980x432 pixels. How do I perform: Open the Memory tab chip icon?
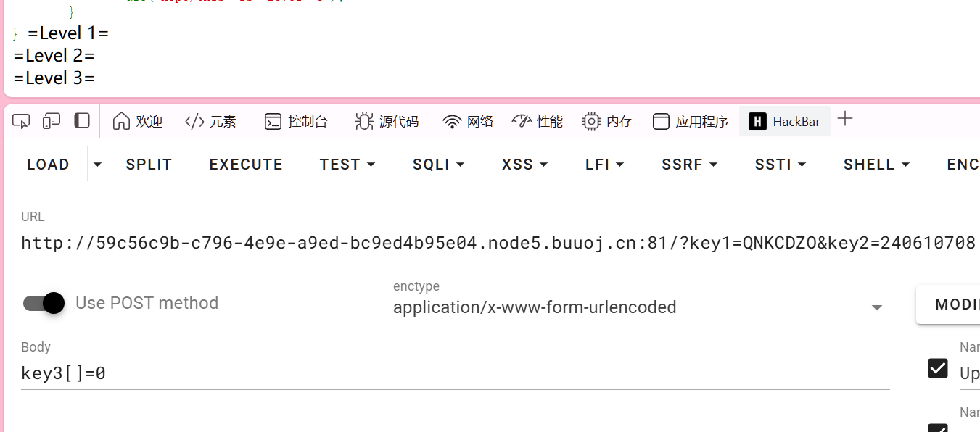591,121
